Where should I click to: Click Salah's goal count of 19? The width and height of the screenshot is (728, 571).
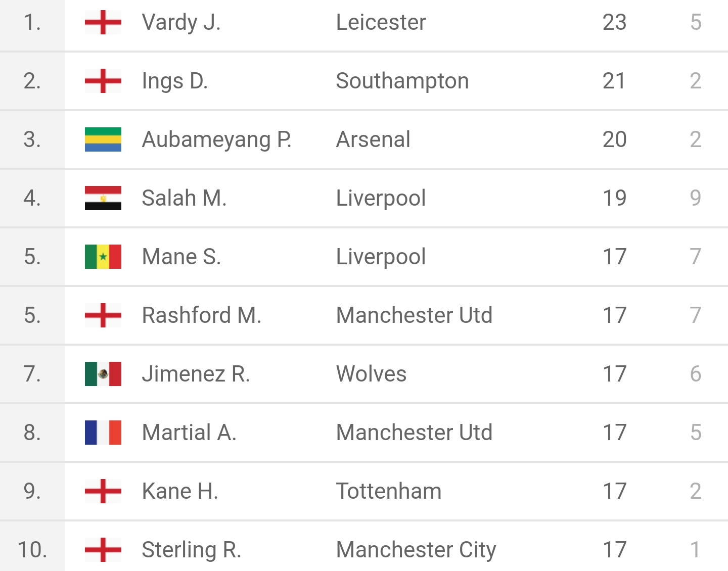614,198
